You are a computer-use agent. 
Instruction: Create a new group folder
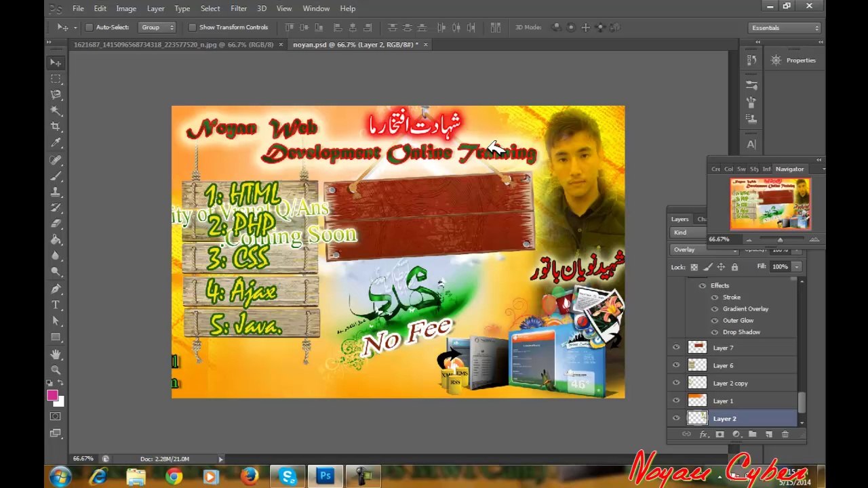point(752,434)
